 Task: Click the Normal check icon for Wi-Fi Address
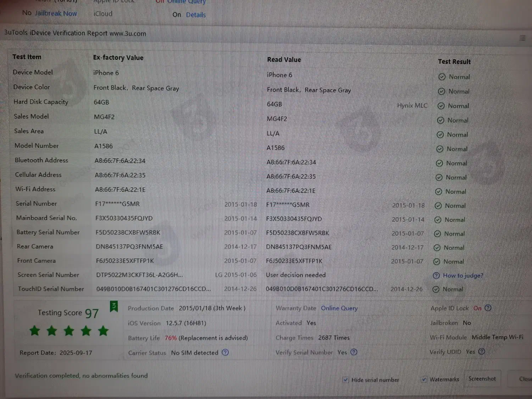(439, 192)
